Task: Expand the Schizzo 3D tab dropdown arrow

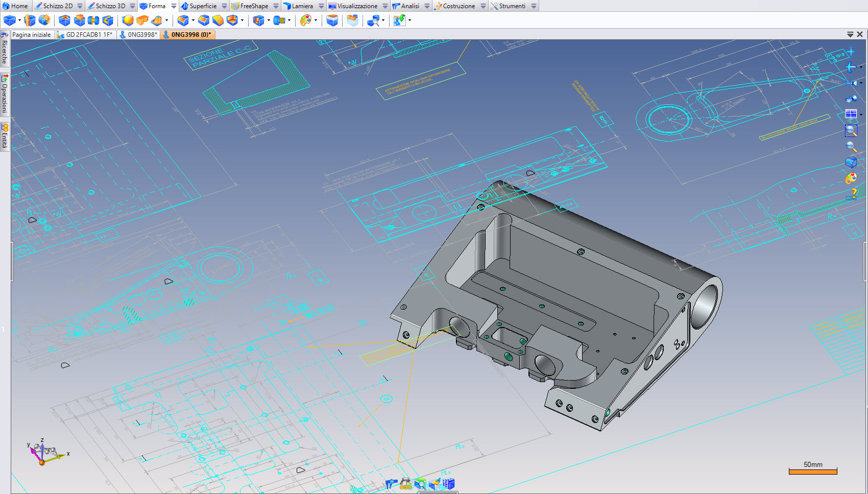Action: [x=132, y=6]
